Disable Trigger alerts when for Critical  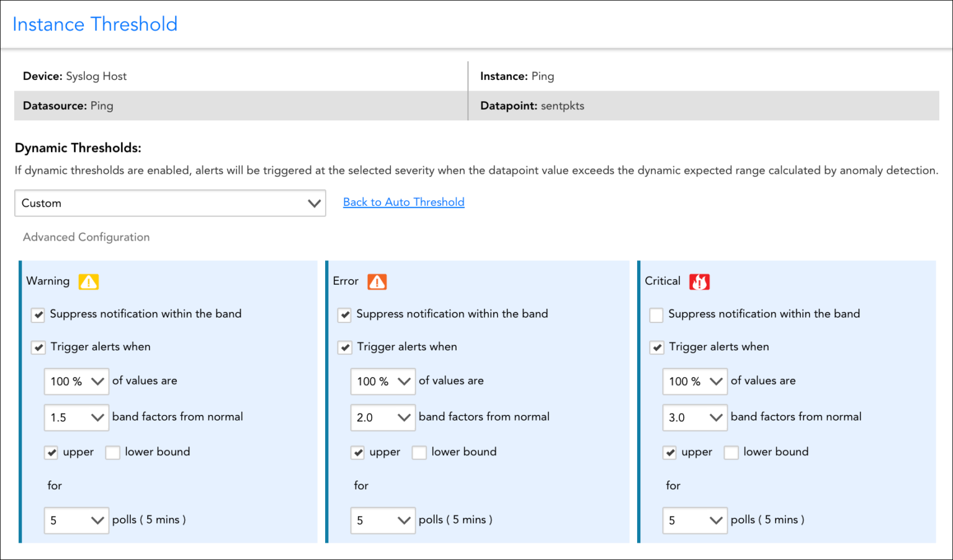tap(656, 347)
